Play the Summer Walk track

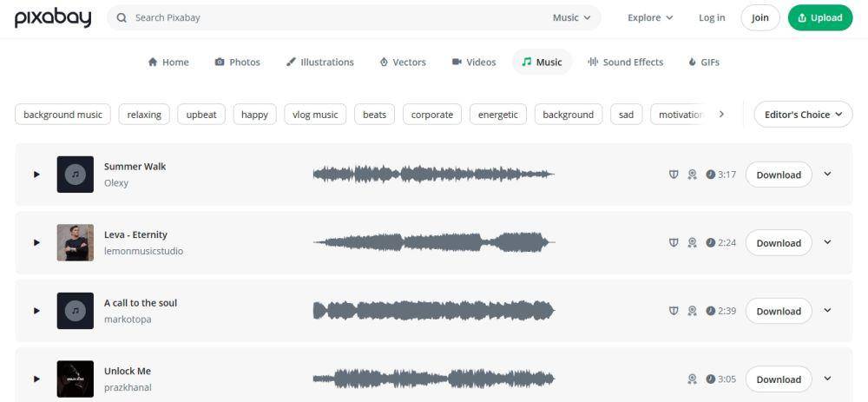(36, 175)
